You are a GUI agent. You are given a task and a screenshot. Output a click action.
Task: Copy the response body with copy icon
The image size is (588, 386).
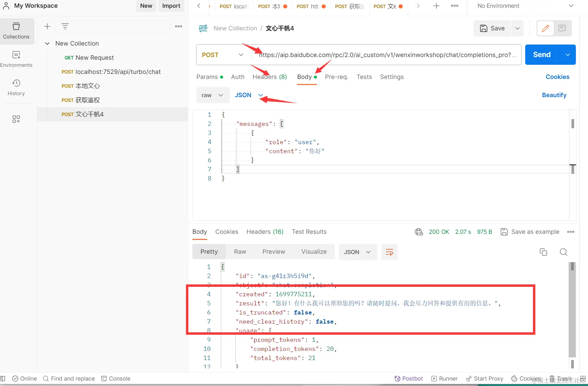(x=543, y=252)
